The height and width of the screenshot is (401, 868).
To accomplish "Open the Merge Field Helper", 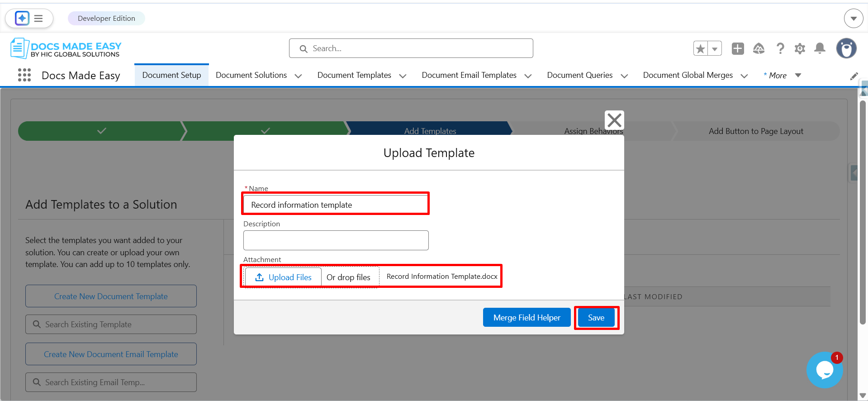I will point(526,318).
